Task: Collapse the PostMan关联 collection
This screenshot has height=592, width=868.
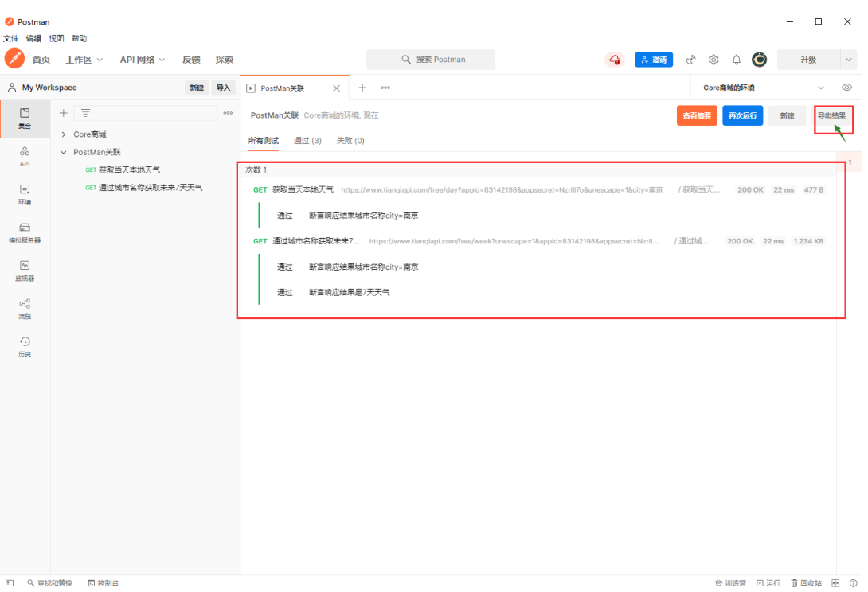Action: click(x=64, y=152)
